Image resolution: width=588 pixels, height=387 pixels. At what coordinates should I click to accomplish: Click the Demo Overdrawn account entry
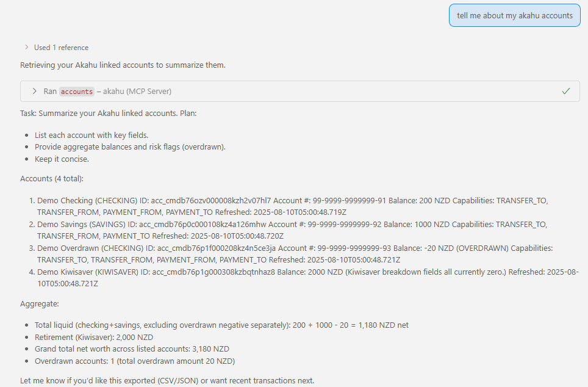point(295,254)
